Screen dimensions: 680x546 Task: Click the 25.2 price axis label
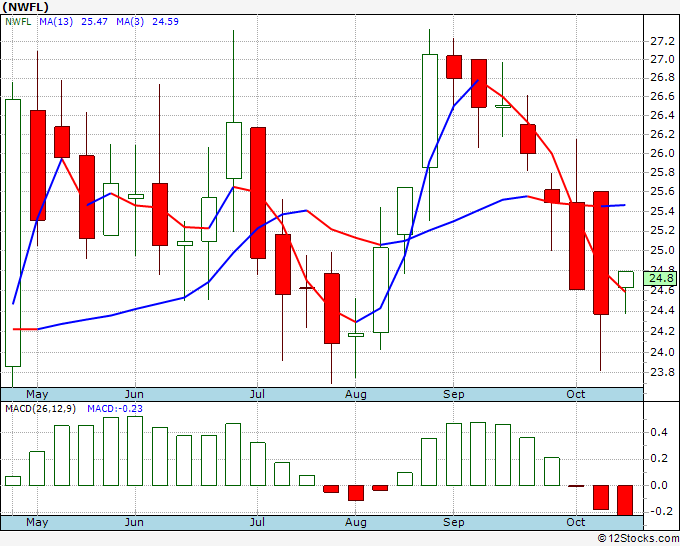[662, 230]
